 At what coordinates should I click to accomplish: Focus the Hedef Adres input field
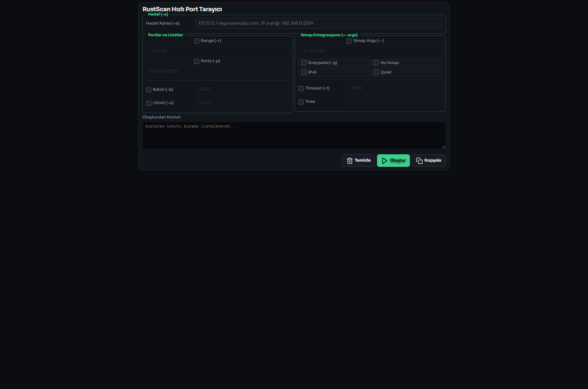pyautogui.click(x=318, y=23)
